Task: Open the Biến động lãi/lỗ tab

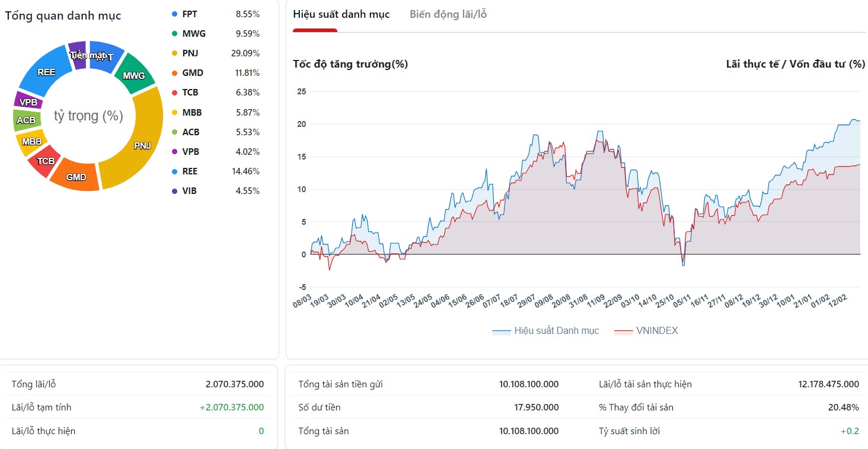Action: [x=448, y=14]
